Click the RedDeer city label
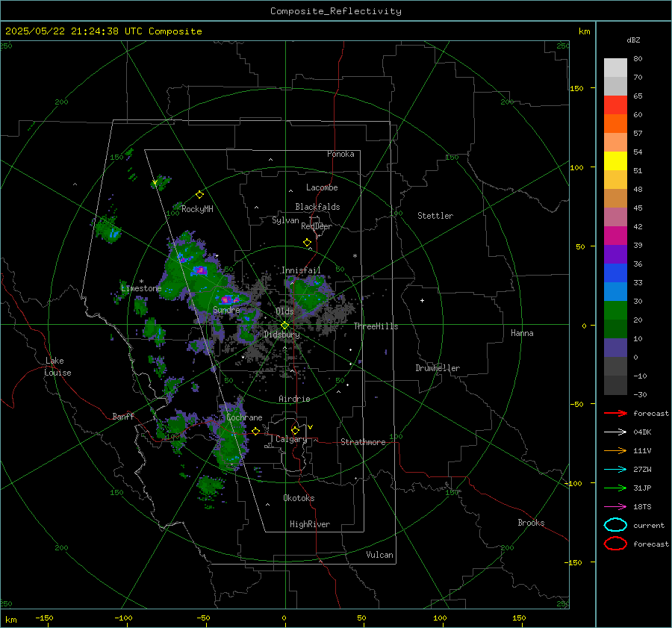This screenshot has width=672, height=628. click(317, 226)
